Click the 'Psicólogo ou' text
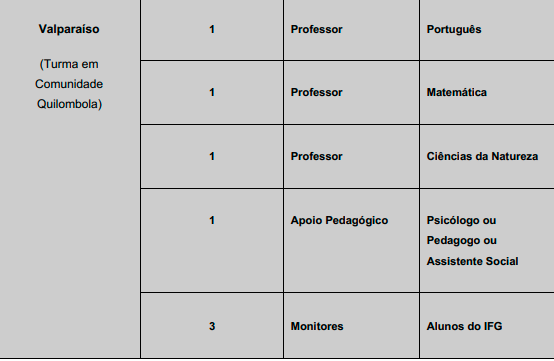Image resolution: width=554 pixels, height=361 pixels. coord(461,221)
